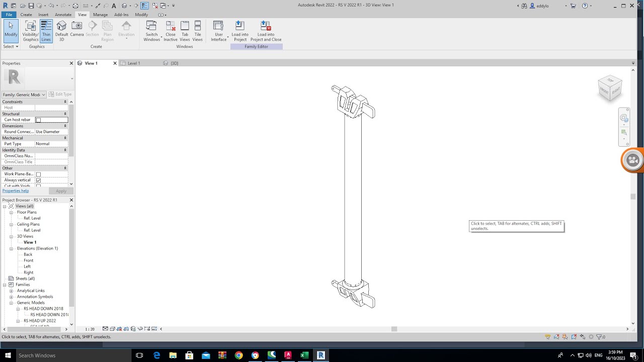Arrange views using Tab Views

point(185,31)
